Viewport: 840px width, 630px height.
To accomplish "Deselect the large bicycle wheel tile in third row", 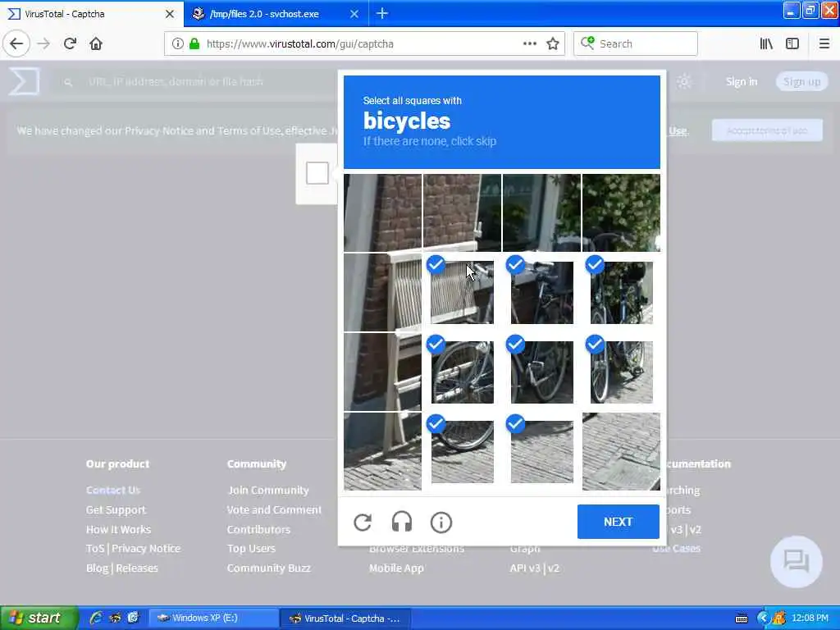I will (462, 372).
